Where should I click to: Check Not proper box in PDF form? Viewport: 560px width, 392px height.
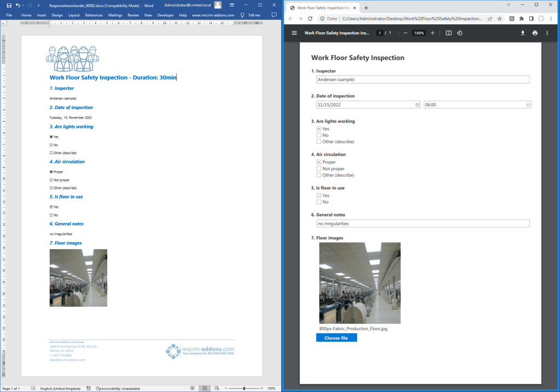click(319, 168)
